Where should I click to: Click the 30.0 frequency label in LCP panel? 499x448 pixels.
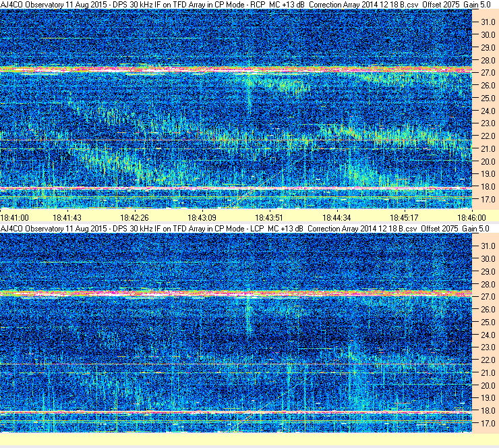coord(488,259)
